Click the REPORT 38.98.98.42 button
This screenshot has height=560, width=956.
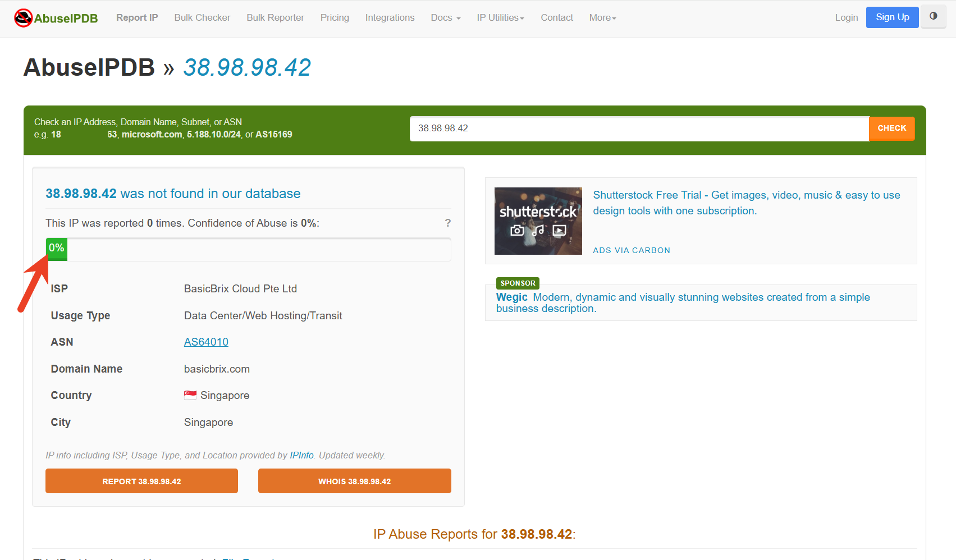point(141,481)
